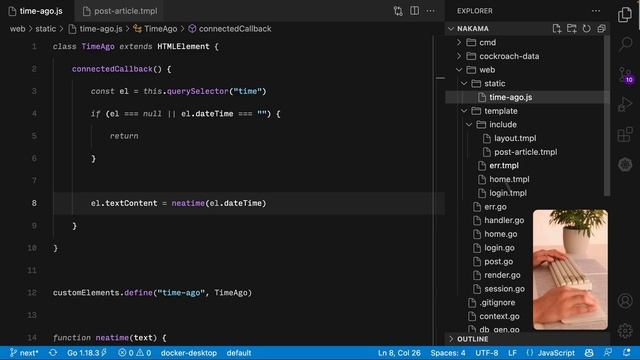Click the Copilot status icon
The height and width of the screenshot is (360, 640).
pyautogui.click(x=589, y=353)
